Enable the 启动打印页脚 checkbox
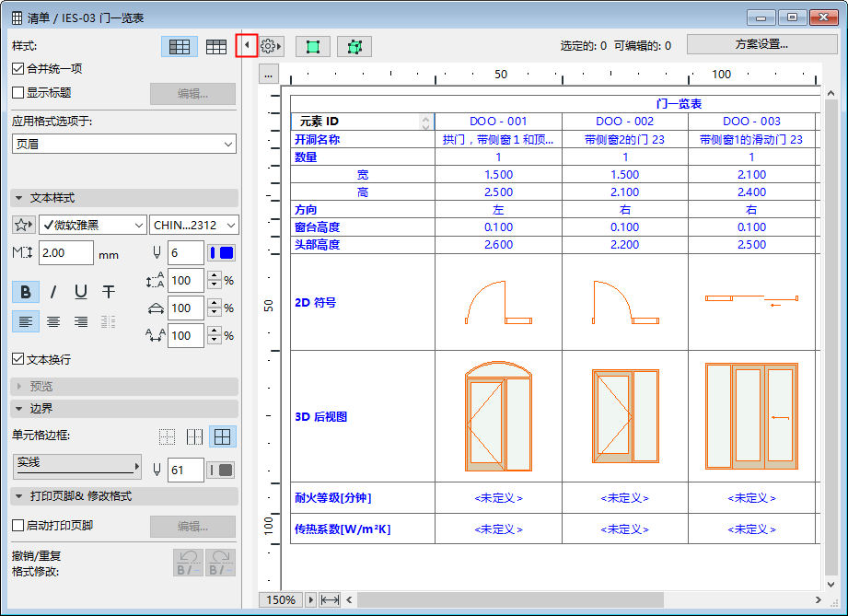This screenshot has height=616, width=848. tap(17, 525)
